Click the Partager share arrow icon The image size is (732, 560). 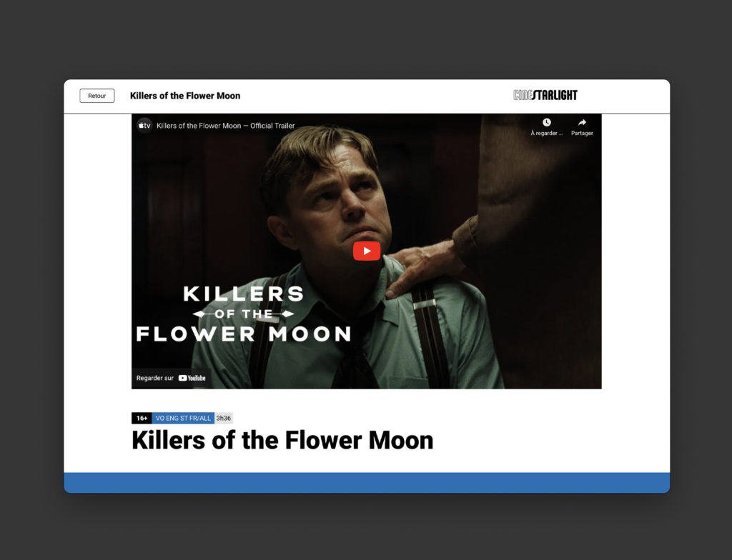[x=582, y=123]
